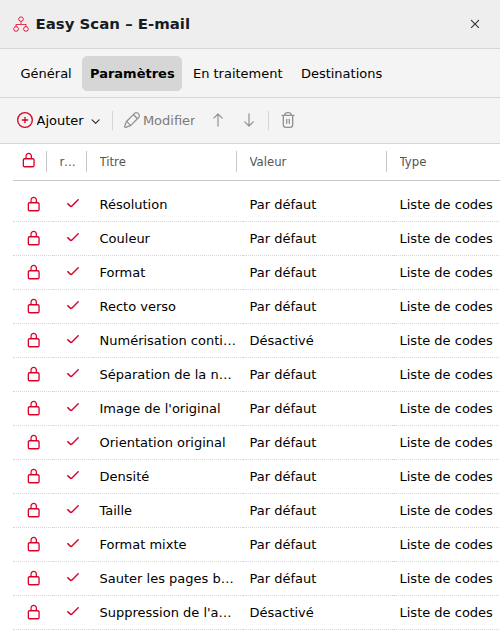Click the Modifier pencil button
This screenshot has height=638, width=500.
click(x=159, y=120)
